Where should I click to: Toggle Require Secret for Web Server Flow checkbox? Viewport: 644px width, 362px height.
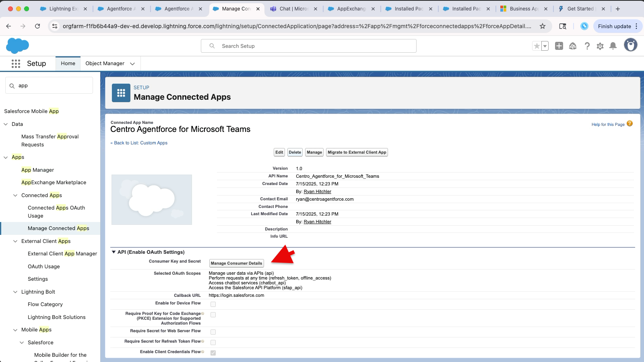[x=213, y=332]
